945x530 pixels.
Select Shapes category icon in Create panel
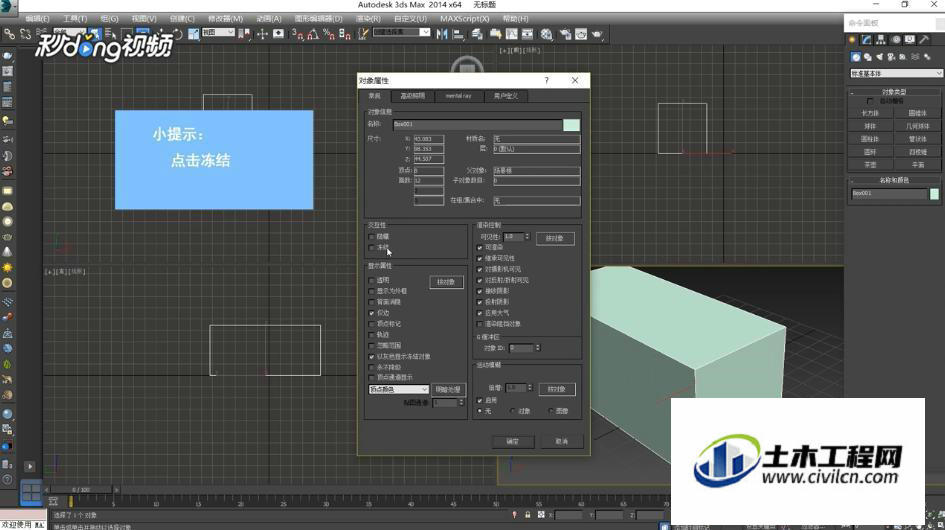tap(868, 57)
